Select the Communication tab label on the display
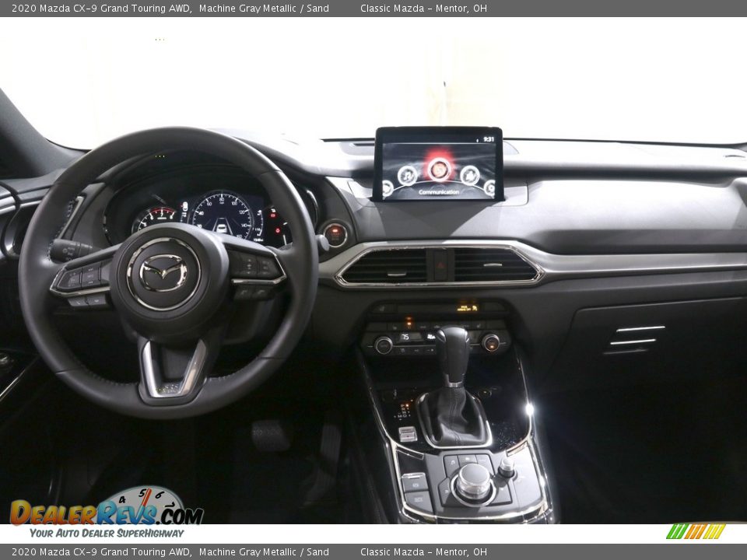The height and width of the screenshot is (560, 747). pos(440,192)
